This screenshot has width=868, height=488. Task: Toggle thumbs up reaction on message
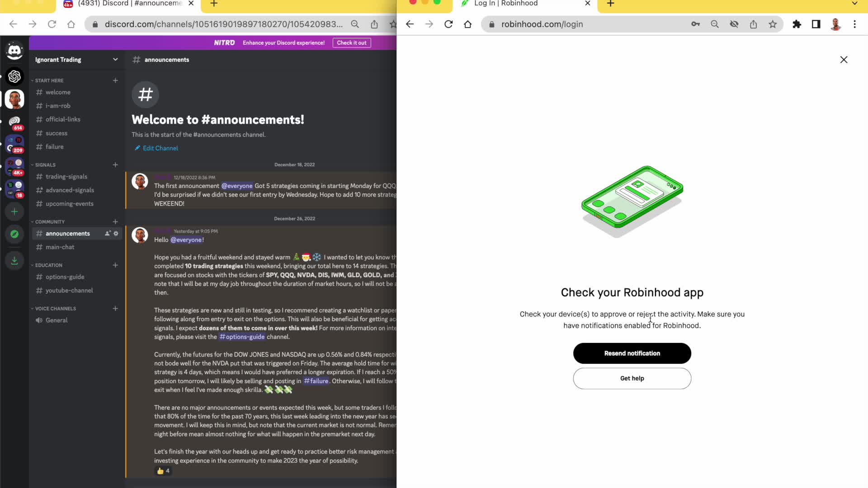[x=163, y=471]
